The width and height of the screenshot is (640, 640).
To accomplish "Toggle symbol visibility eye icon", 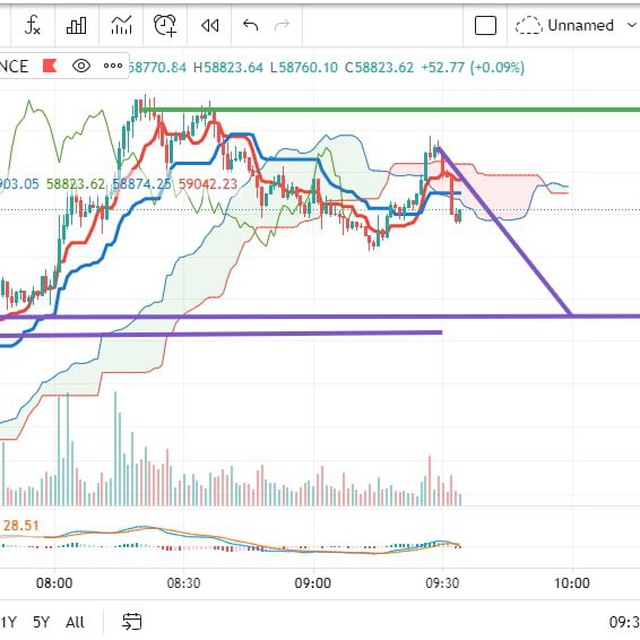I will [81, 66].
